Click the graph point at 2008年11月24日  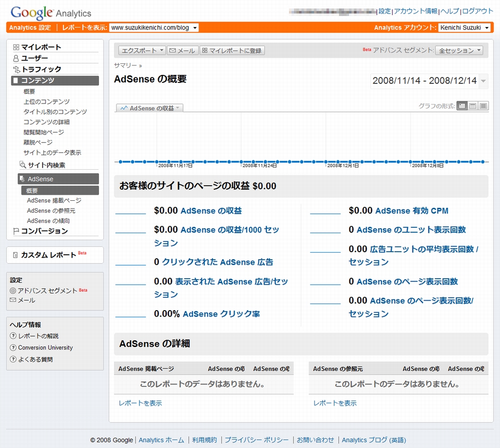(241, 161)
